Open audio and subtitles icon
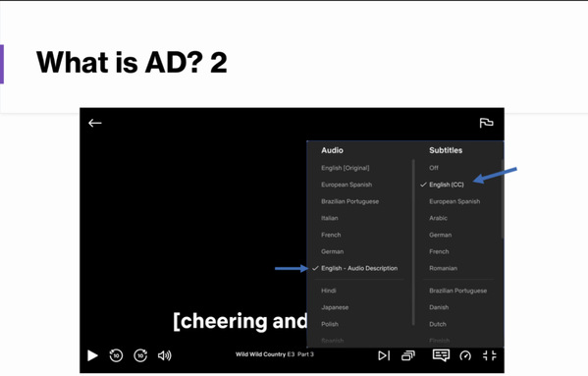 [441, 355]
